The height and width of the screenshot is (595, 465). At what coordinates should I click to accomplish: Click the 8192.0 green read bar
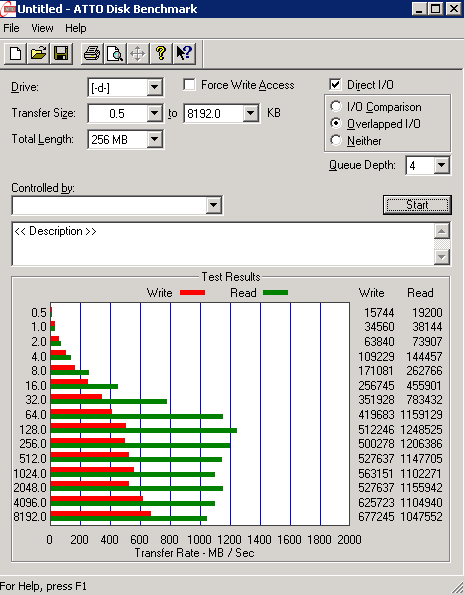(x=129, y=518)
